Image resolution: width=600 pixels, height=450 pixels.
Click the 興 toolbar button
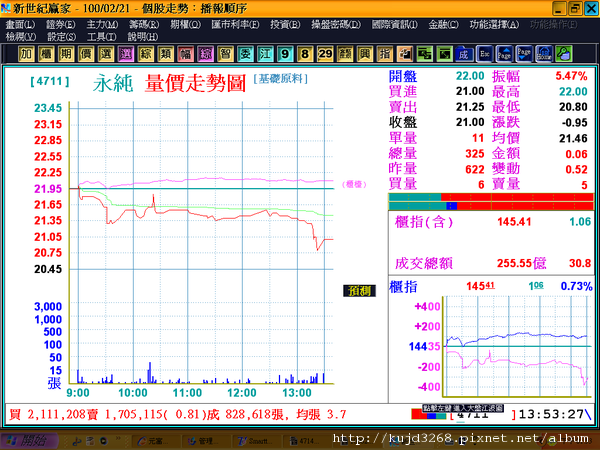(365, 54)
